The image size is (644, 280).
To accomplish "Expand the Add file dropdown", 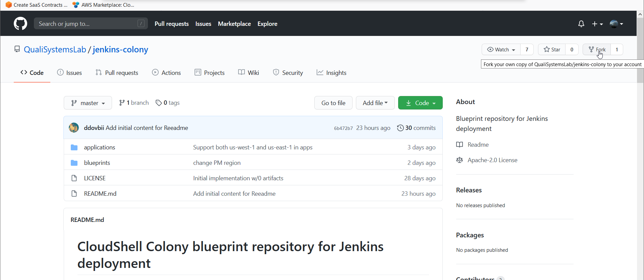I will pyautogui.click(x=375, y=103).
